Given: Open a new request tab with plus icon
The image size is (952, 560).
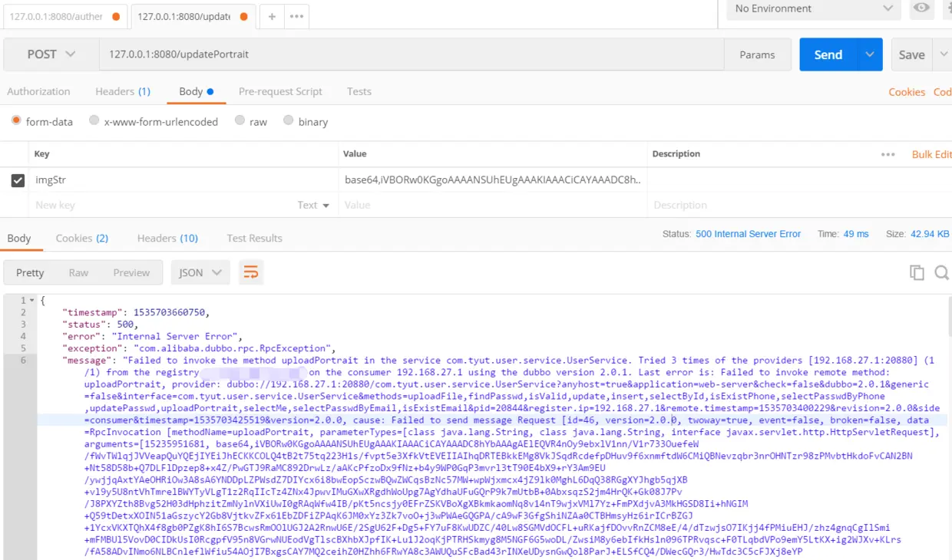Looking at the screenshot, I should [x=272, y=16].
